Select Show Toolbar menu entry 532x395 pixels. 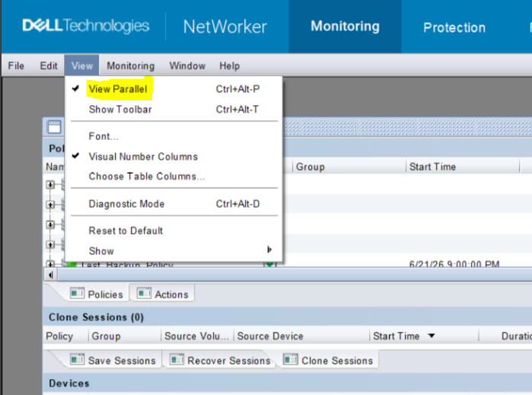(174, 110)
